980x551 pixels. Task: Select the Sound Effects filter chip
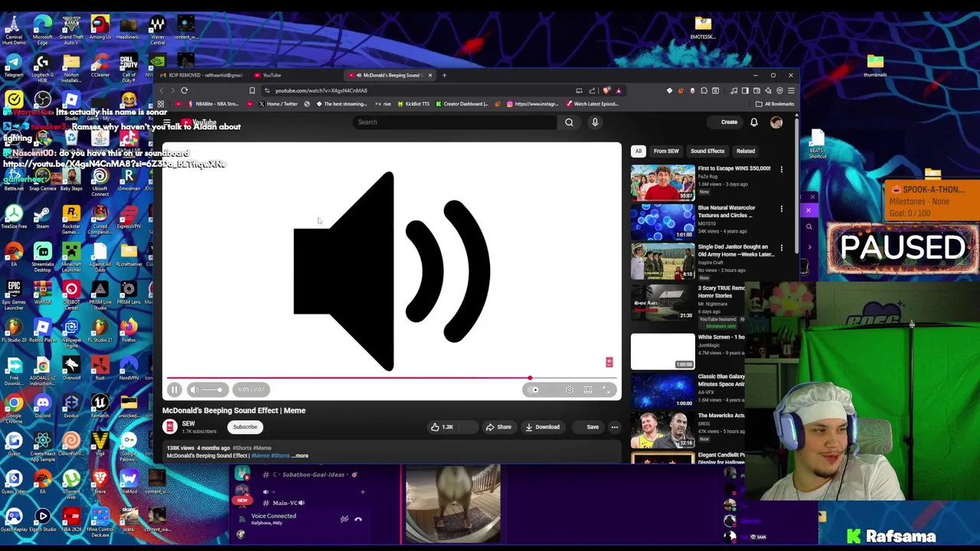[707, 151]
